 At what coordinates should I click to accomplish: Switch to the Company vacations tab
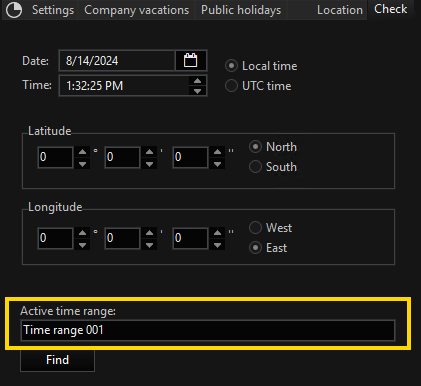(137, 10)
